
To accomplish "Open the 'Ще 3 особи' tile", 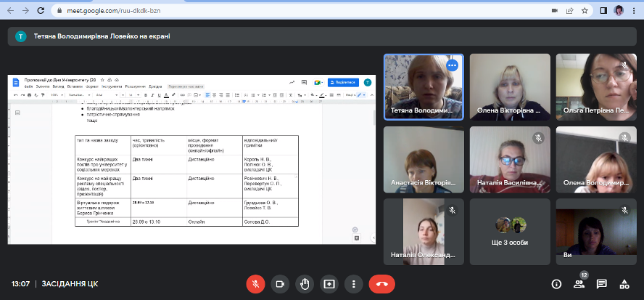I will coord(510,232).
